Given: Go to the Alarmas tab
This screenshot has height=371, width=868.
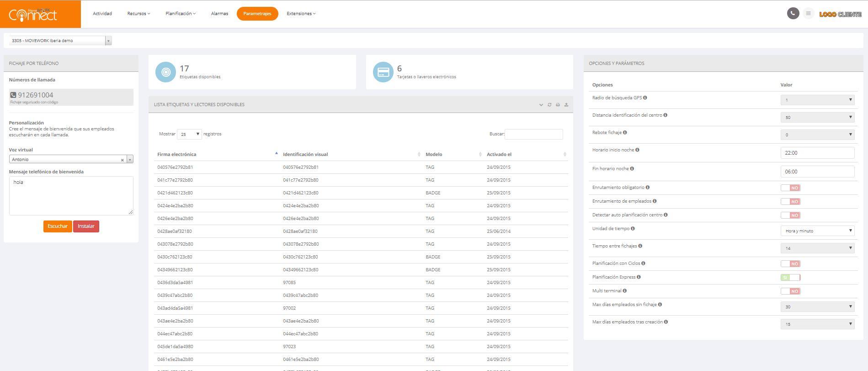Looking at the screenshot, I should pos(219,14).
